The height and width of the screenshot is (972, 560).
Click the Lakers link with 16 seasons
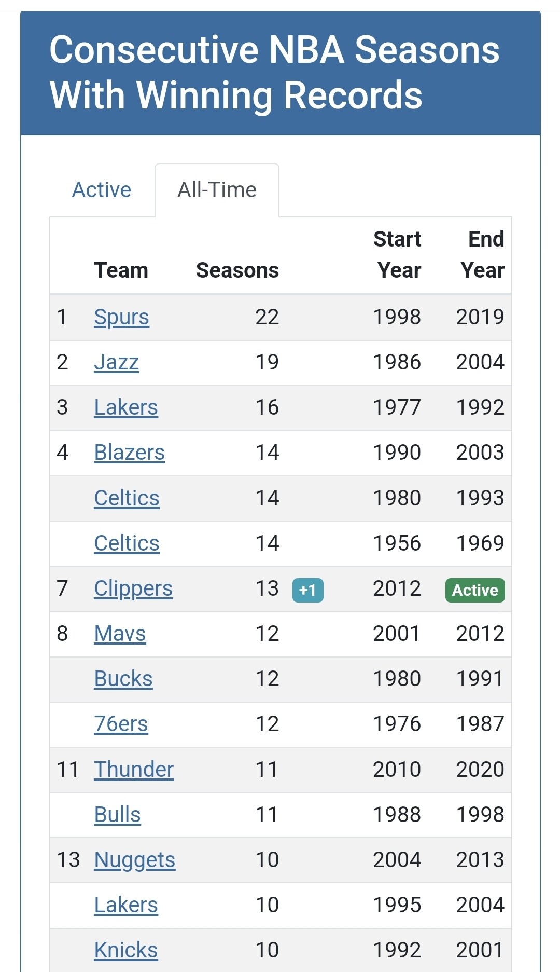point(126,407)
